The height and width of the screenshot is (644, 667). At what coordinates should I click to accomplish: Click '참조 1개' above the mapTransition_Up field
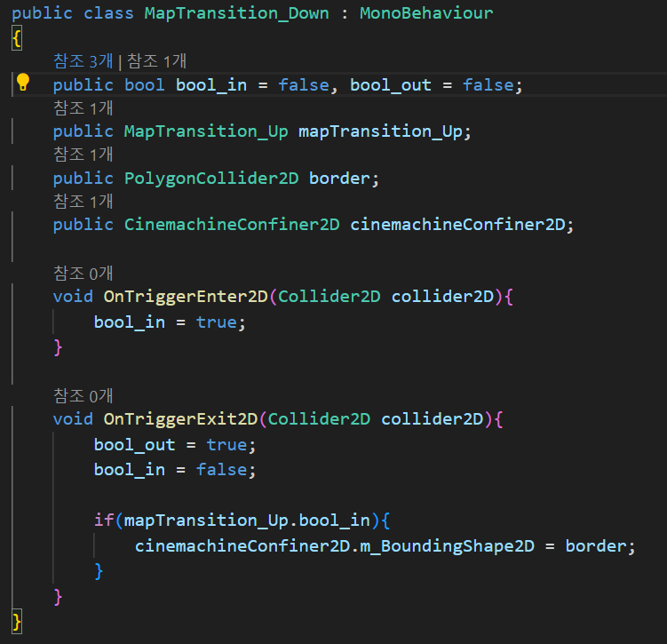pyautogui.click(x=83, y=108)
